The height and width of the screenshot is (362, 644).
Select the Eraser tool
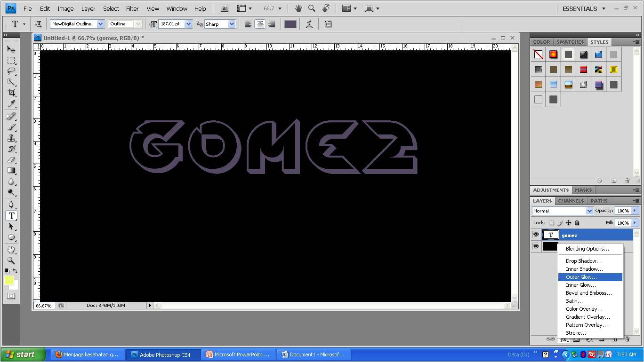pos(11,160)
